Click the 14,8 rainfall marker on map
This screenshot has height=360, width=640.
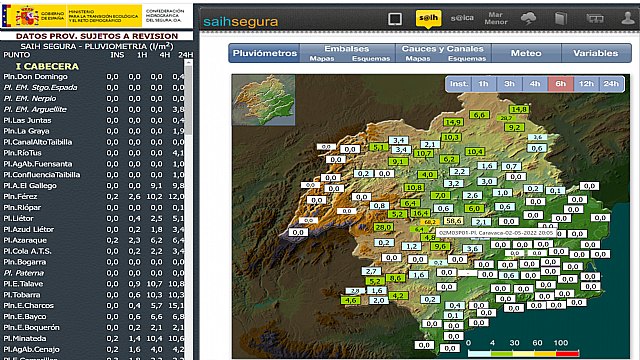click(x=519, y=109)
